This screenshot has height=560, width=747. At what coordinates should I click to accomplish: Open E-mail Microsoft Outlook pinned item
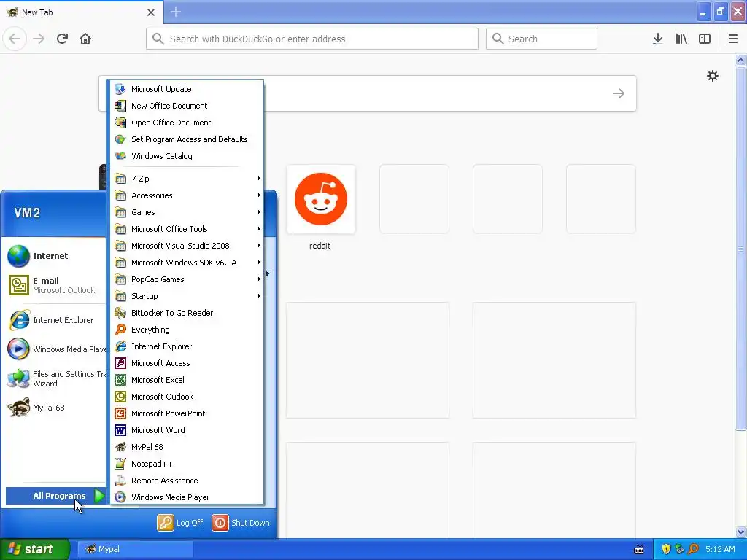click(55, 285)
